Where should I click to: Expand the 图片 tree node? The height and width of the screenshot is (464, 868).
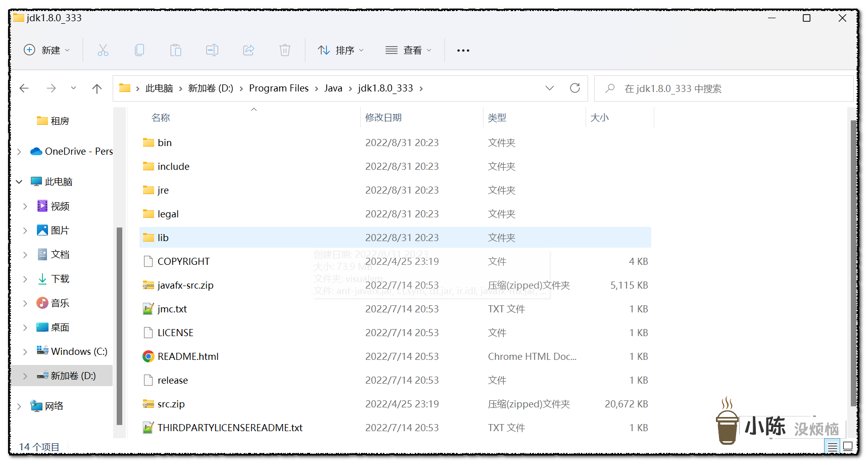(25, 230)
